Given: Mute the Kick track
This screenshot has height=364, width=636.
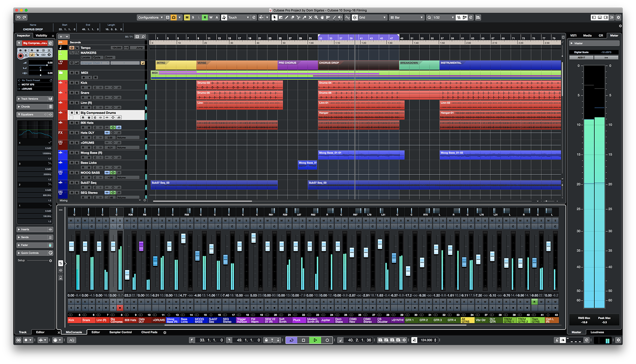Looking at the screenshot, I should click(x=72, y=83).
